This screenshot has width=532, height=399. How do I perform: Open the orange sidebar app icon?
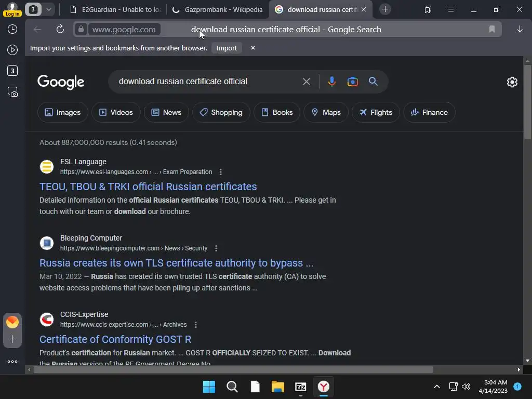tap(12, 322)
